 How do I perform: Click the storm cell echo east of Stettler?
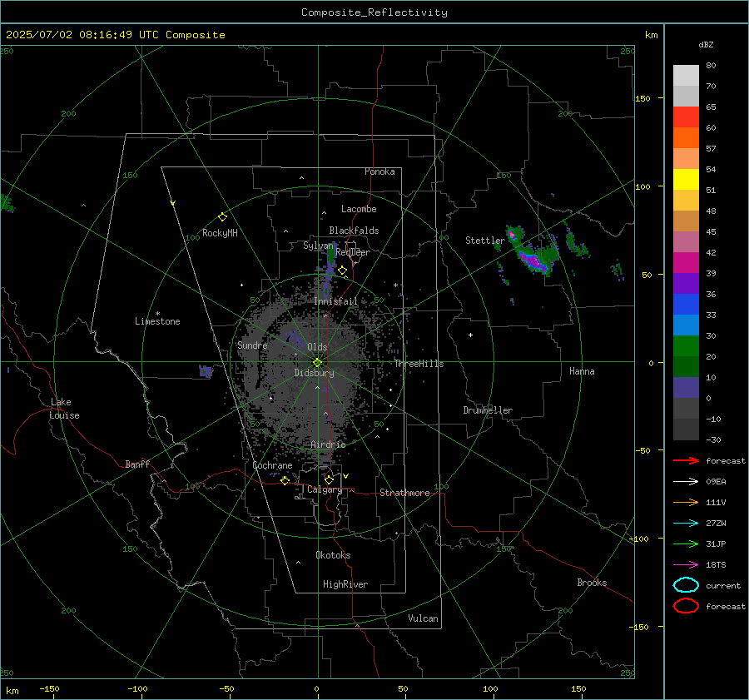coord(532,252)
